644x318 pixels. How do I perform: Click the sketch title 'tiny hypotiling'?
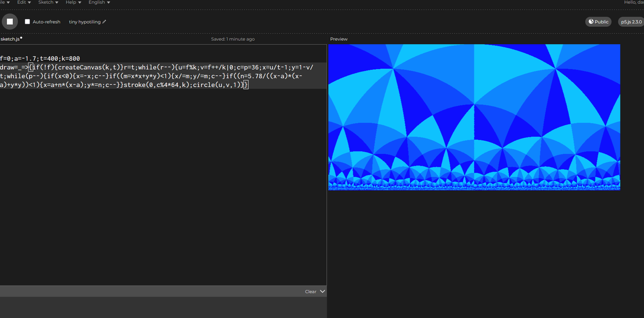[84, 22]
